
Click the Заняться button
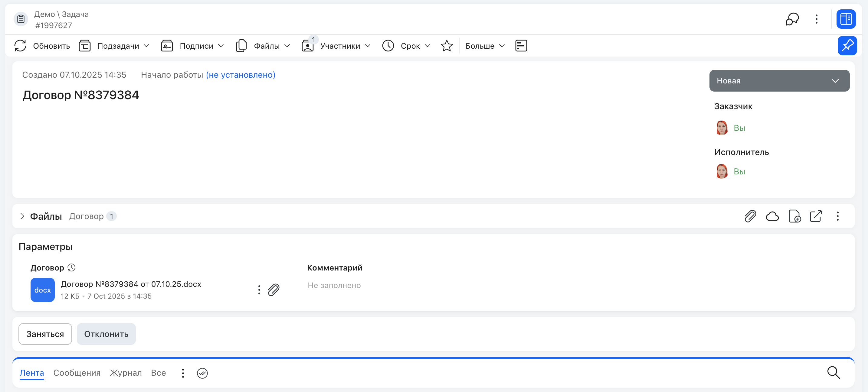(x=45, y=334)
